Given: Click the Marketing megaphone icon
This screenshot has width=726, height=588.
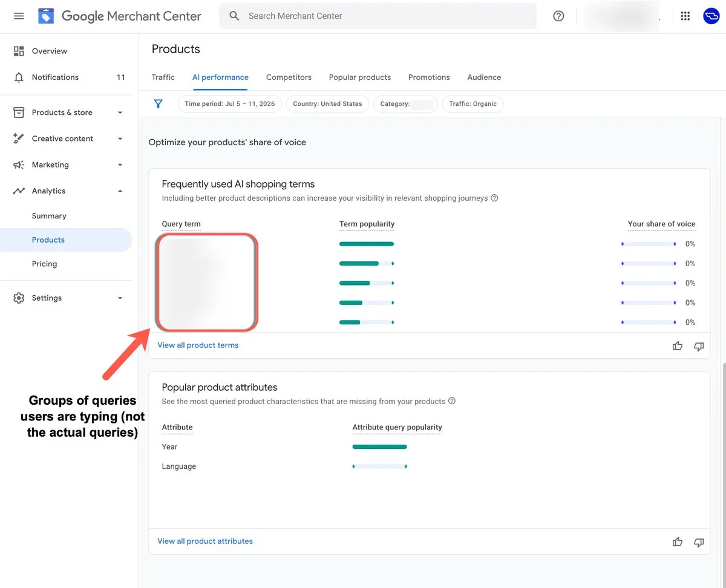Looking at the screenshot, I should point(19,165).
